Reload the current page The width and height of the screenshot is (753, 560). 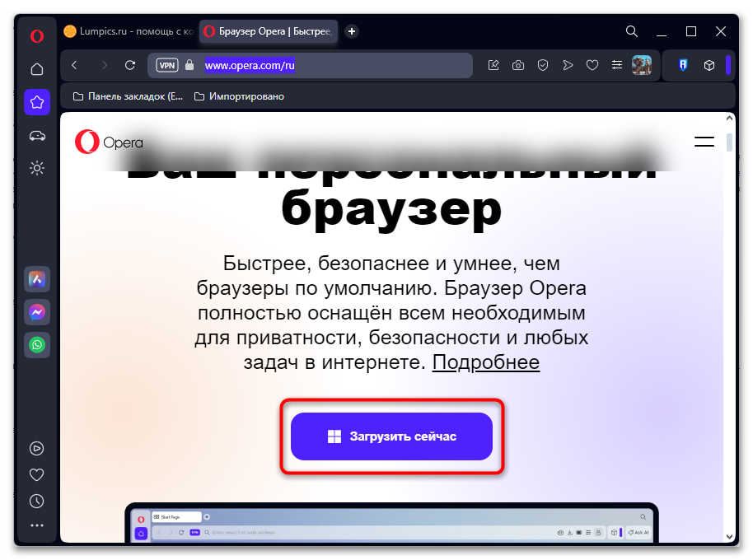130,65
